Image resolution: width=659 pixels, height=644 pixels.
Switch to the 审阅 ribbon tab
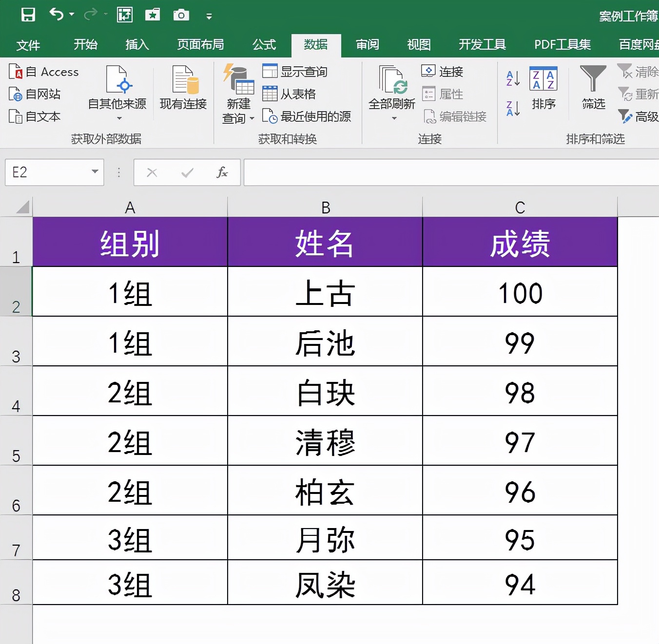(368, 45)
